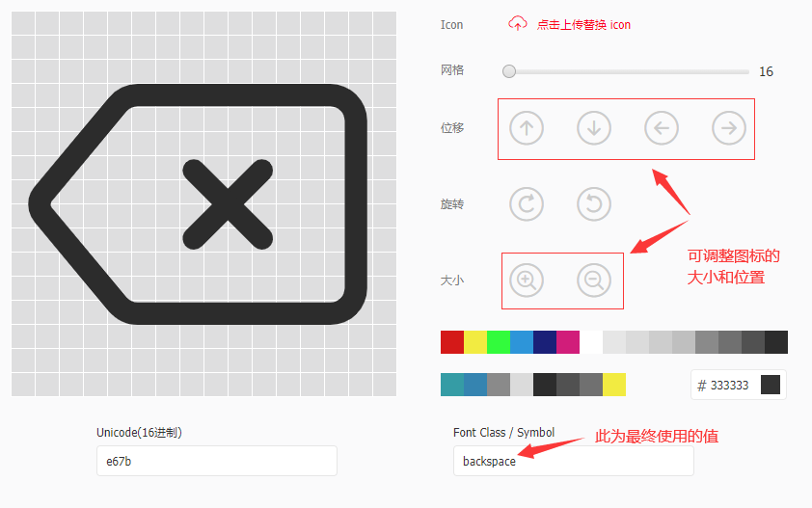The height and width of the screenshot is (508, 812).
Task: Click the grid size slider handle
Action: (x=509, y=71)
